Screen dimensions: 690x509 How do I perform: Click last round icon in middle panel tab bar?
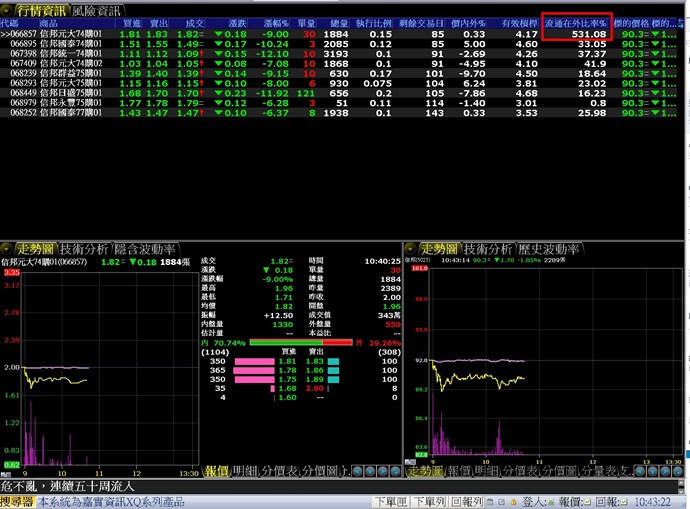tap(397, 471)
